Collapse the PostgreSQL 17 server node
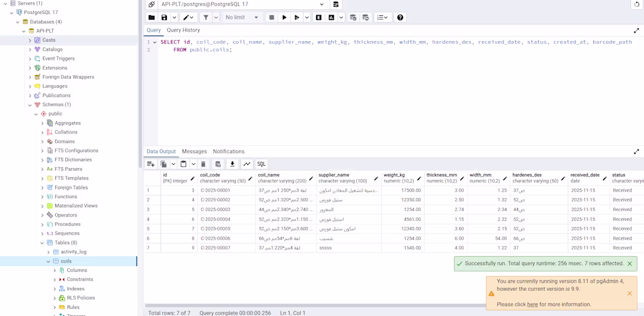Viewport: 644px width, 316px height. (x=12, y=12)
